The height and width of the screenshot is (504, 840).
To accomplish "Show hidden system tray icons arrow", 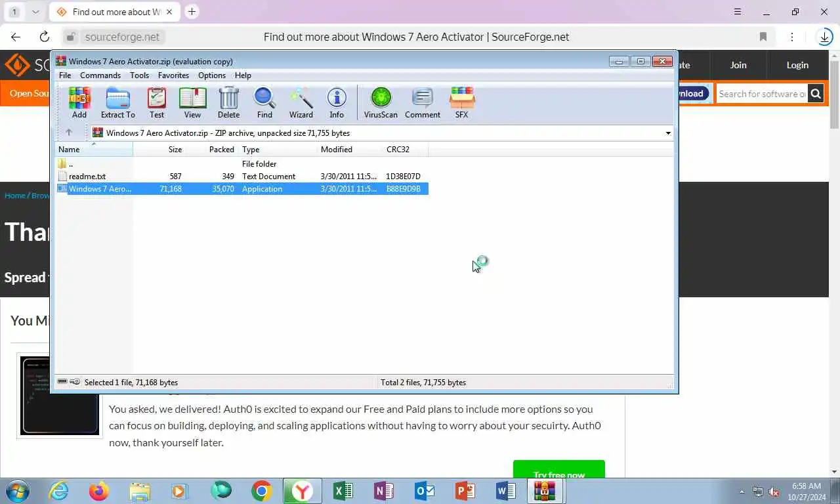I will [x=742, y=492].
